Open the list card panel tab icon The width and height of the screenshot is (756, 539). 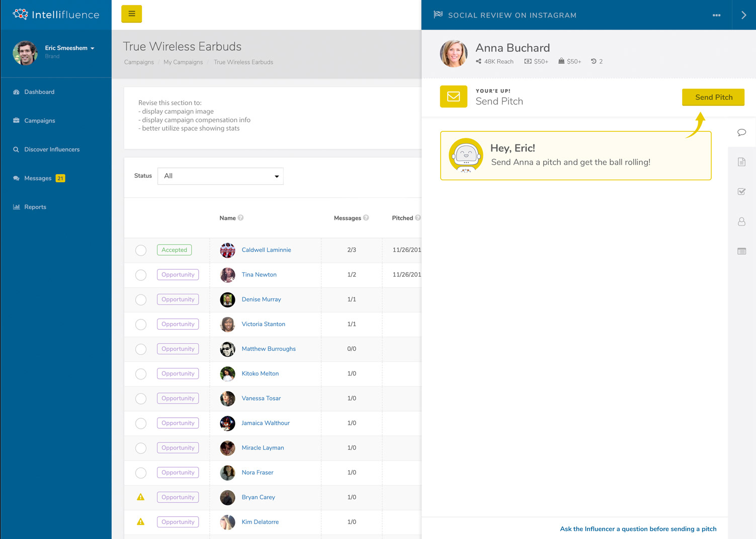(x=741, y=251)
